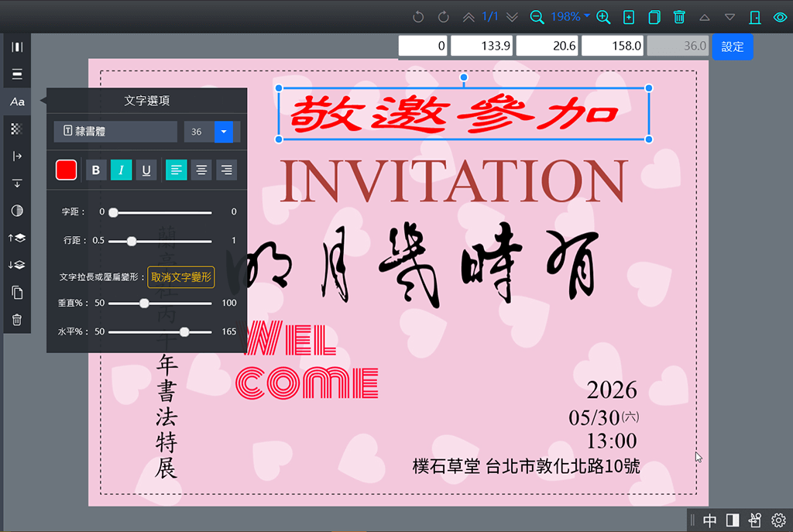This screenshot has width=793, height=532.
Task: Click the half-circle contrast icon
Action: click(x=17, y=211)
